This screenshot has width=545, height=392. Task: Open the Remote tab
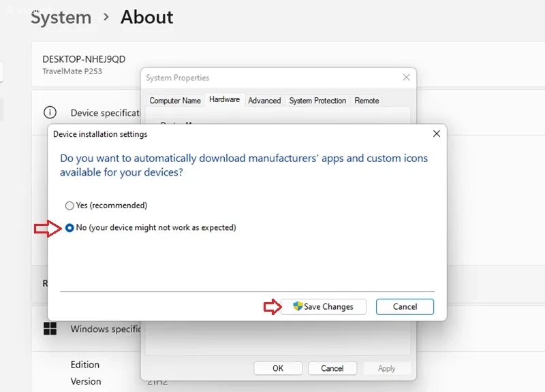[367, 101]
